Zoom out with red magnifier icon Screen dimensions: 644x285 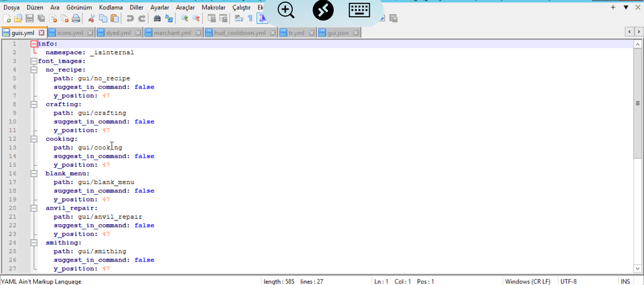tap(196, 18)
